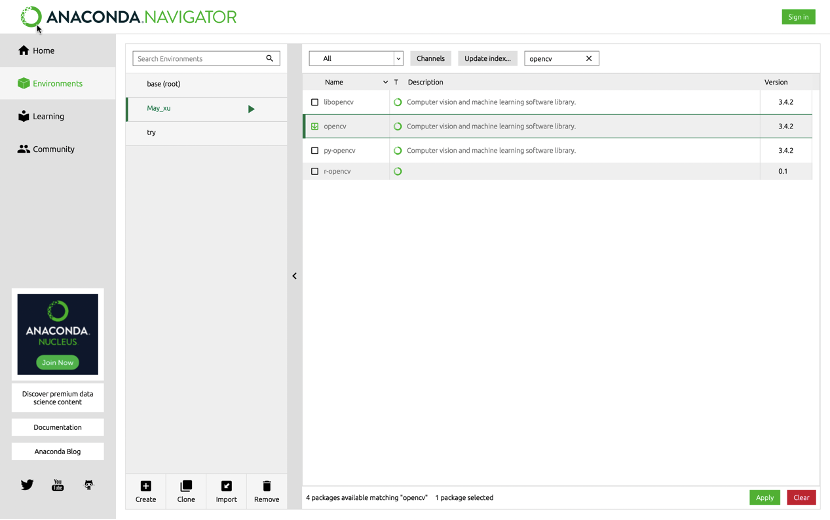Check the py-opencv package checkbox
This screenshot has width=830, height=520.
click(314, 151)
